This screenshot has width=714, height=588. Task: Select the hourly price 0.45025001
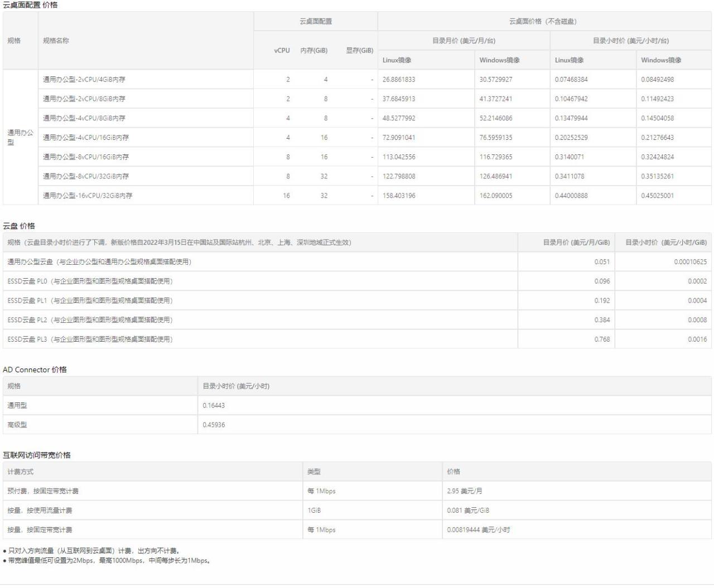pyautogui.click(x=658, y=196)
